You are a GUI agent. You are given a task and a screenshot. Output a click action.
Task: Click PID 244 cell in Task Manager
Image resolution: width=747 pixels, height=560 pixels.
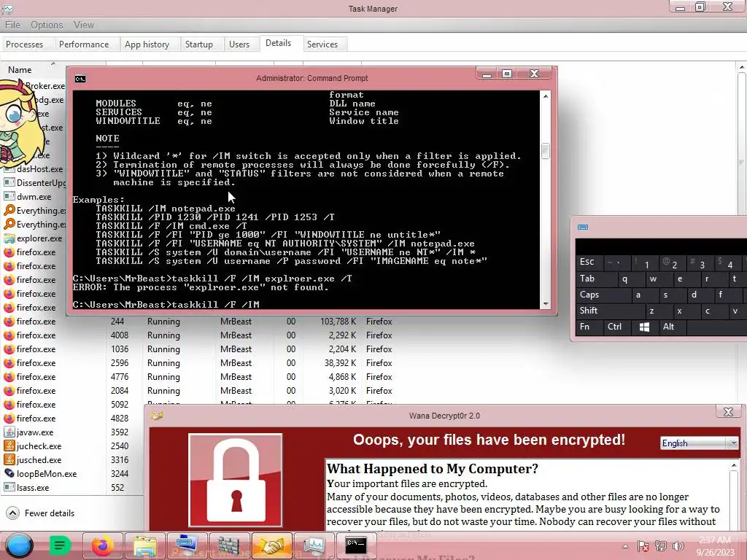click(x=117, y=322)
